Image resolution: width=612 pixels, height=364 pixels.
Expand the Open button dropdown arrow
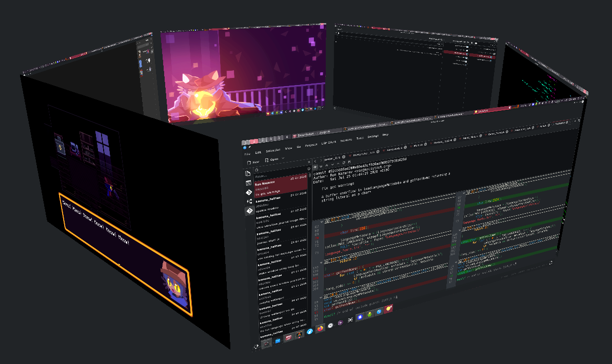pyautogui.click(x=283, y=158)
